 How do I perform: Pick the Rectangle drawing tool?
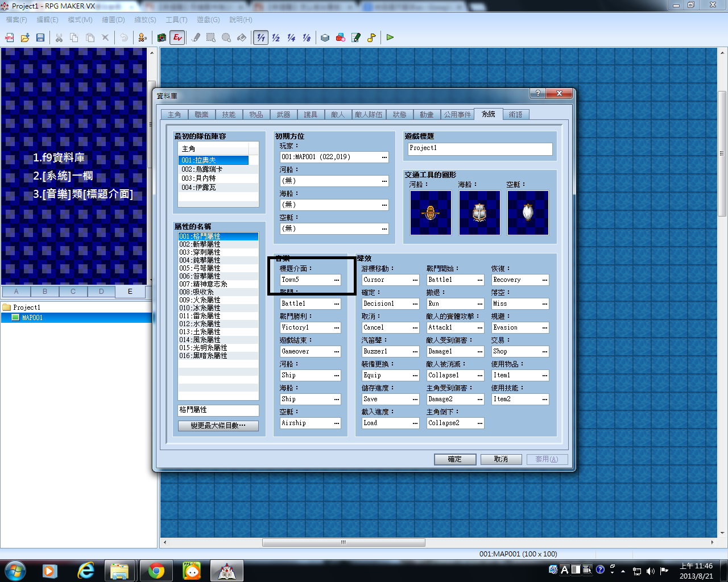tap(211, 38)
